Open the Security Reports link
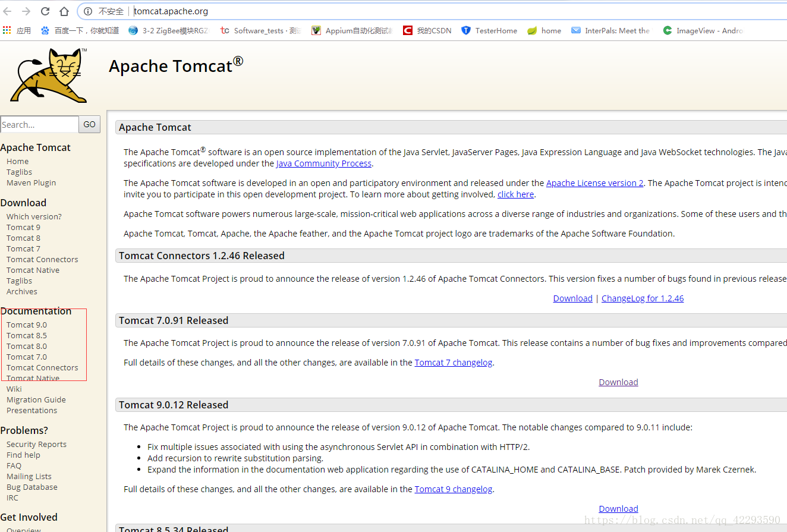The width and height of the screenshot is (787, 532). click(x=36, y=444)
